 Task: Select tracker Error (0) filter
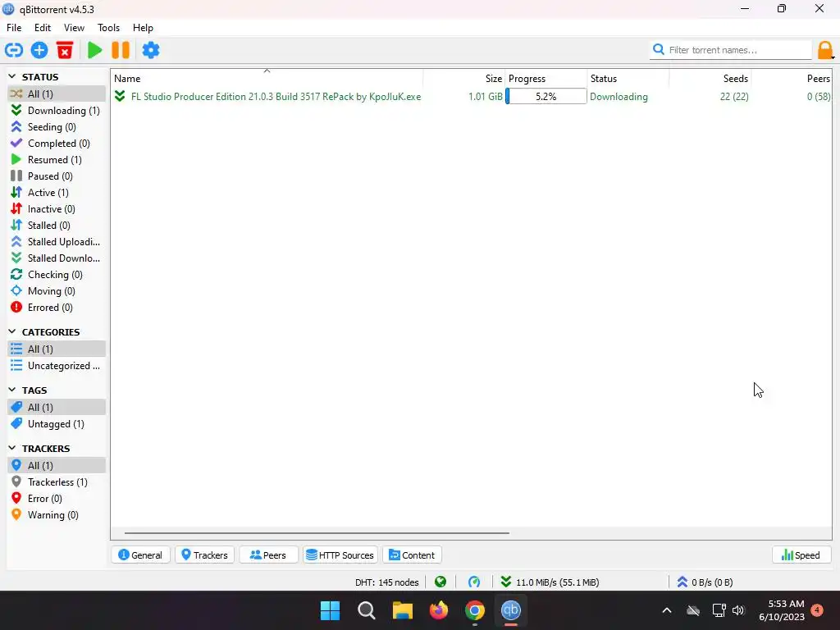coord(57,499)
